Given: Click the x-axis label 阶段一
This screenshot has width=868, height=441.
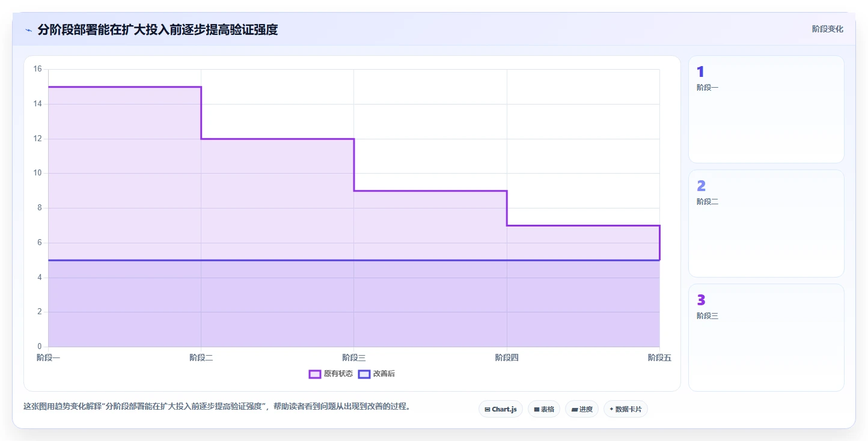Looking at the screenshot, I should point(48,357).
